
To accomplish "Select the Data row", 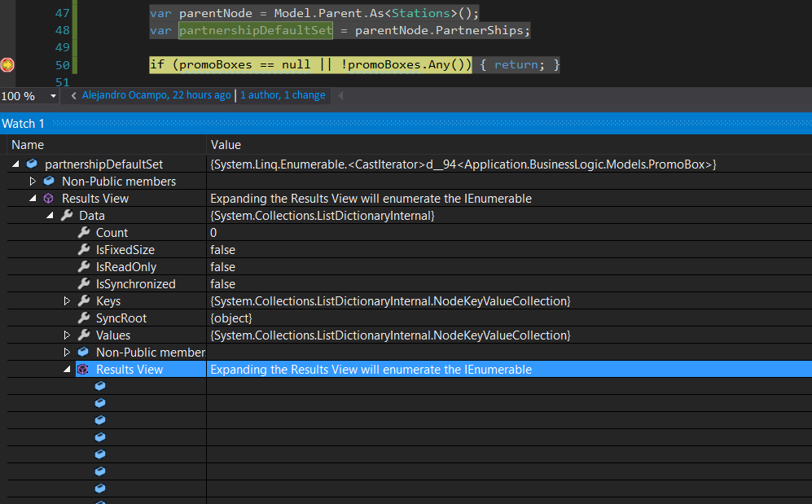I will (92, 215).
